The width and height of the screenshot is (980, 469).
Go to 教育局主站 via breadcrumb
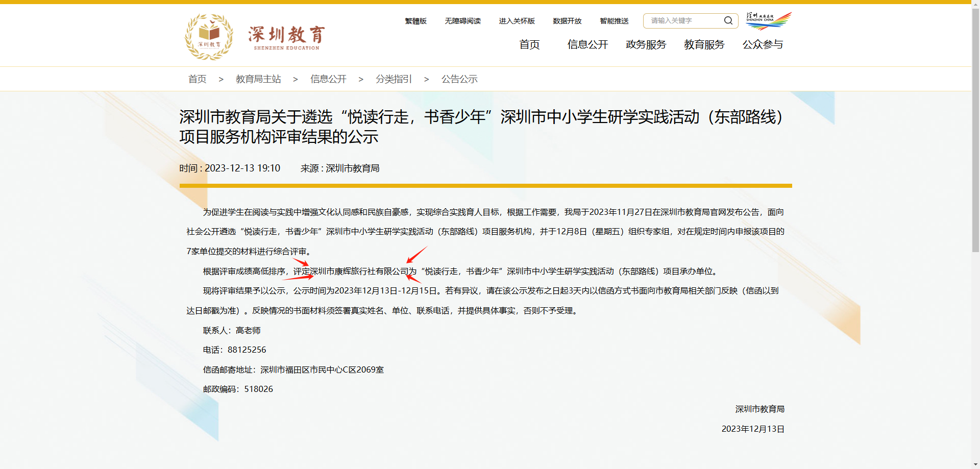click(x=258, y=79)
